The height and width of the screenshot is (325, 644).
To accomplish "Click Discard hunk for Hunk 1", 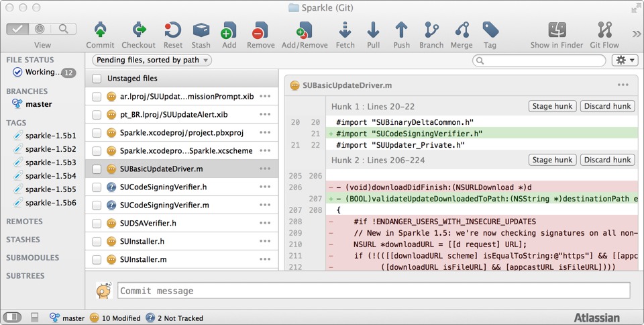I will [x=608, y=106].
